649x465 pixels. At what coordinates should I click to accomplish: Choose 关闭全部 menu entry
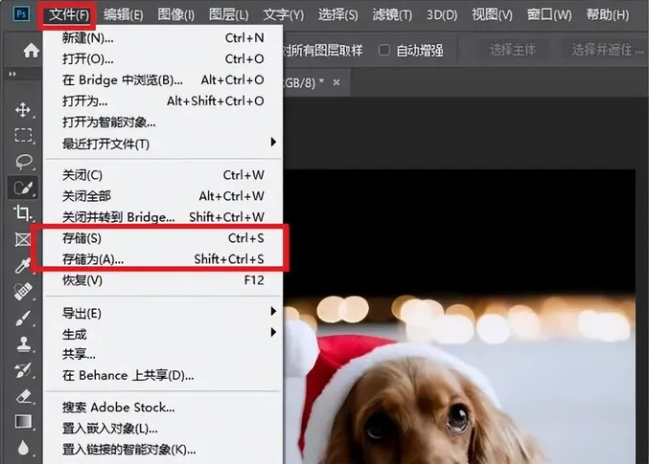[x=163, y=196]
